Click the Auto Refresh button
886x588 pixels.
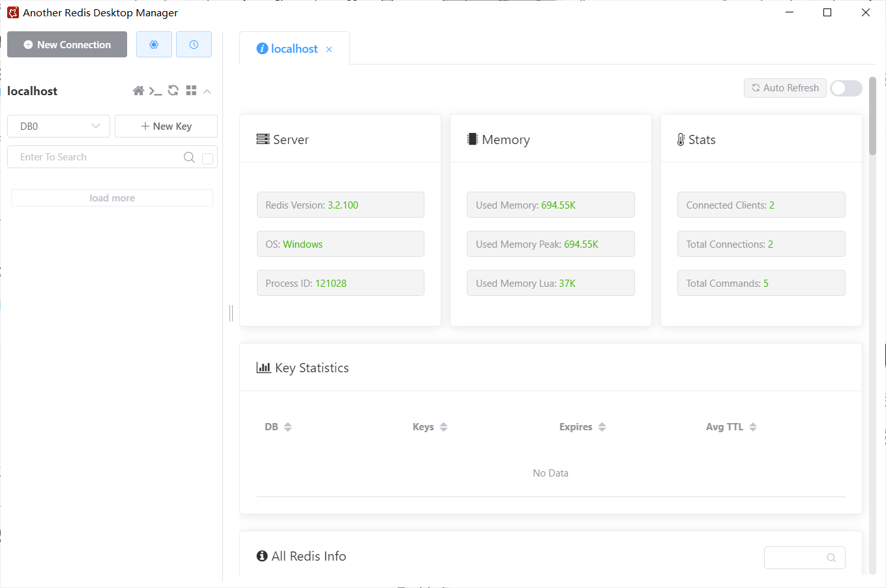click(x=785, y=88)
